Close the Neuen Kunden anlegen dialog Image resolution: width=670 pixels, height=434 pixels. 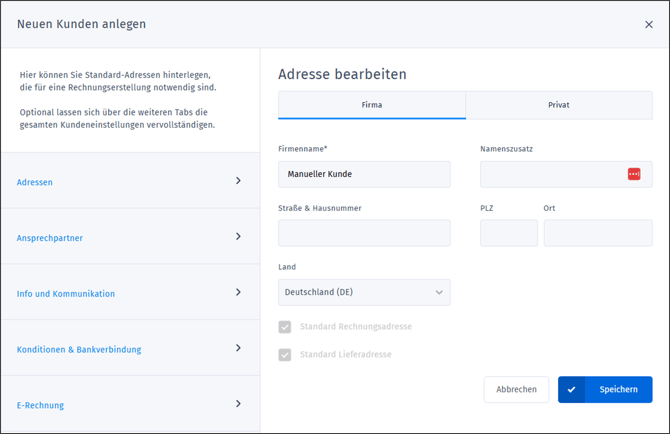point(648,25)
